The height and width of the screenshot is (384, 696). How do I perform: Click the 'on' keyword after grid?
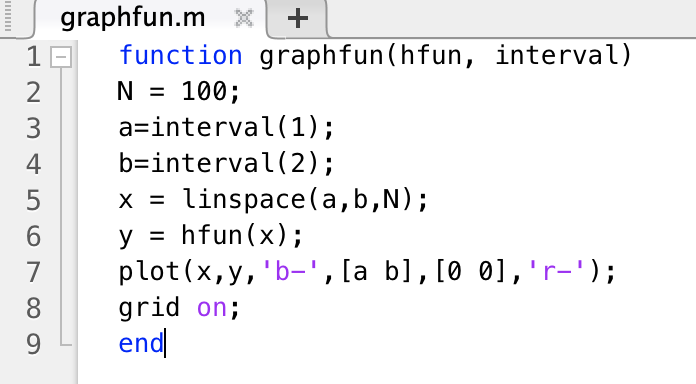[x=212, y=308]
